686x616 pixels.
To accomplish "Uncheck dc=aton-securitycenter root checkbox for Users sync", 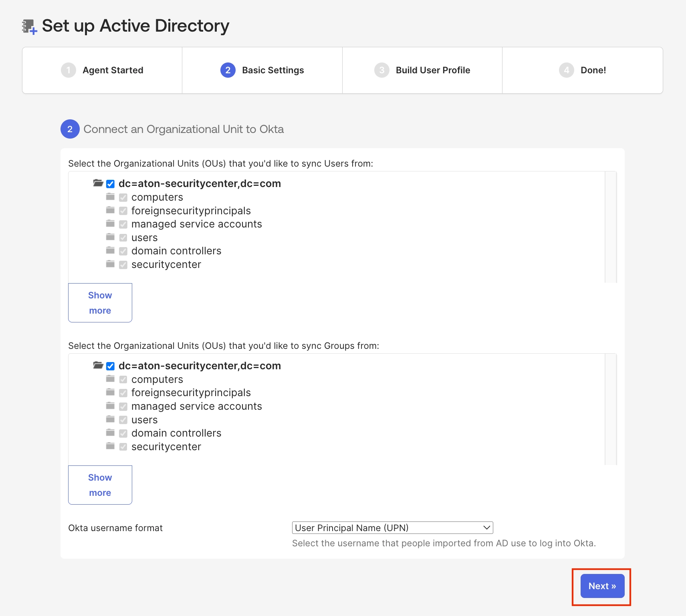I will [111, 184].
